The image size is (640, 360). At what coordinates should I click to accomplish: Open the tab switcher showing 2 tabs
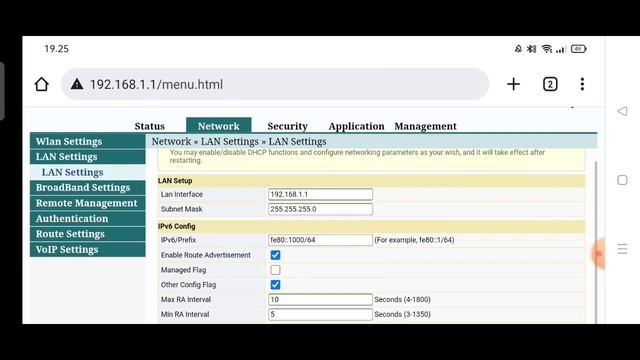point(550,84)
